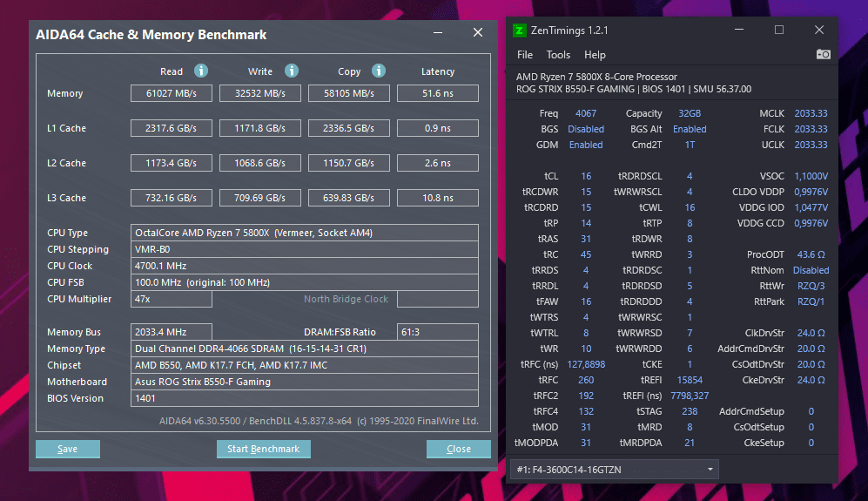Click the CPU Multiplier 47x field
868x501 pixels.
171,299
